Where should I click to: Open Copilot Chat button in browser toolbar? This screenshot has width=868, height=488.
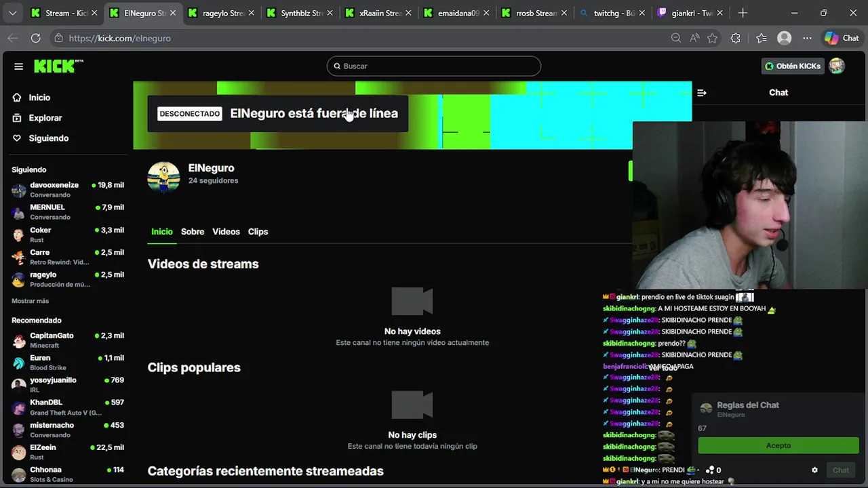click(842, 38)
